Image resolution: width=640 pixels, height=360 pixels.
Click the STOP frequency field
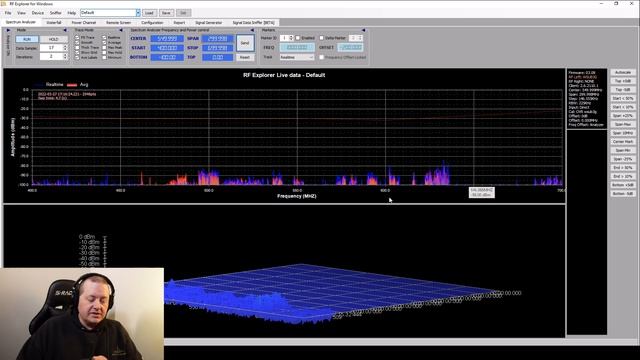click(x=218, y=48)
